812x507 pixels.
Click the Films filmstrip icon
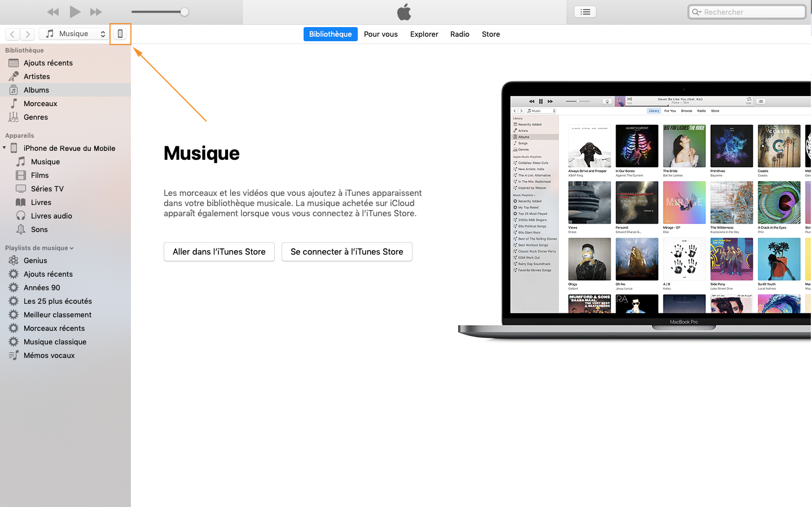21,175
